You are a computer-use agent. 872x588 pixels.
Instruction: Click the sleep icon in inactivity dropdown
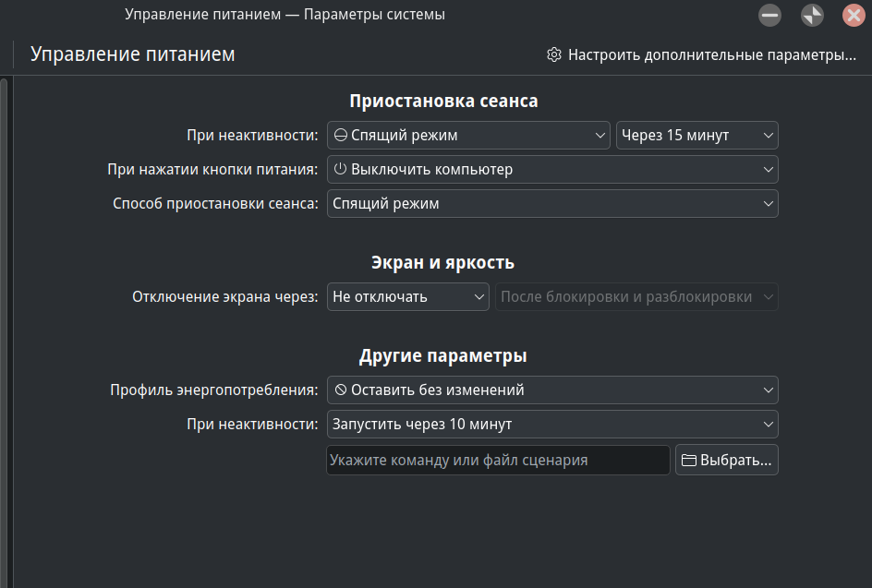click(x=340, y=135)
